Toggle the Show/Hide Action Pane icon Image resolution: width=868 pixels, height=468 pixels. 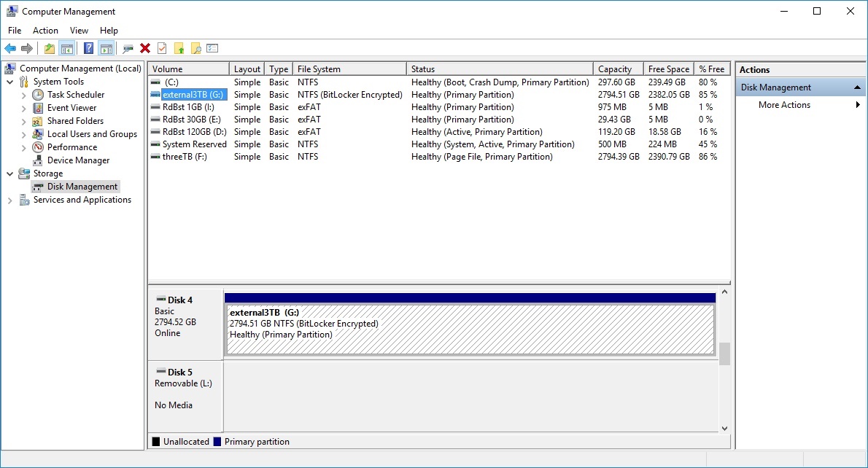coord(106,48)
